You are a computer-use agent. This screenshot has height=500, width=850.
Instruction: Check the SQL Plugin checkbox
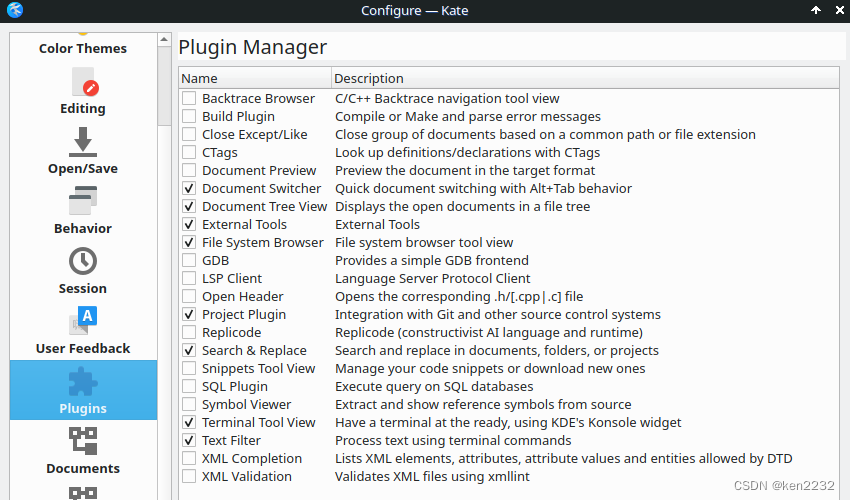(189, 386)
